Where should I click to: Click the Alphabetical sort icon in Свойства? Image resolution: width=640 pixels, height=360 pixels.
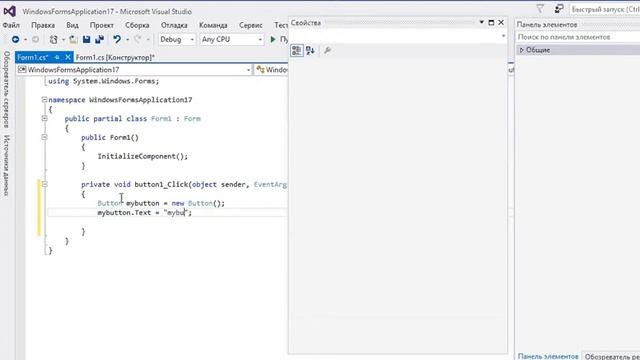[310, 50]
